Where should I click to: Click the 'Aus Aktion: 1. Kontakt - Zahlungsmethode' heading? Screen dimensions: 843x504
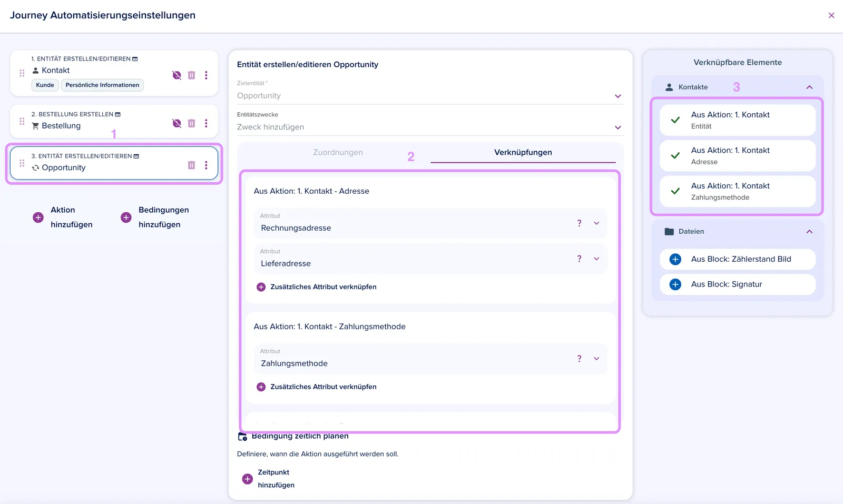point(330,327)
